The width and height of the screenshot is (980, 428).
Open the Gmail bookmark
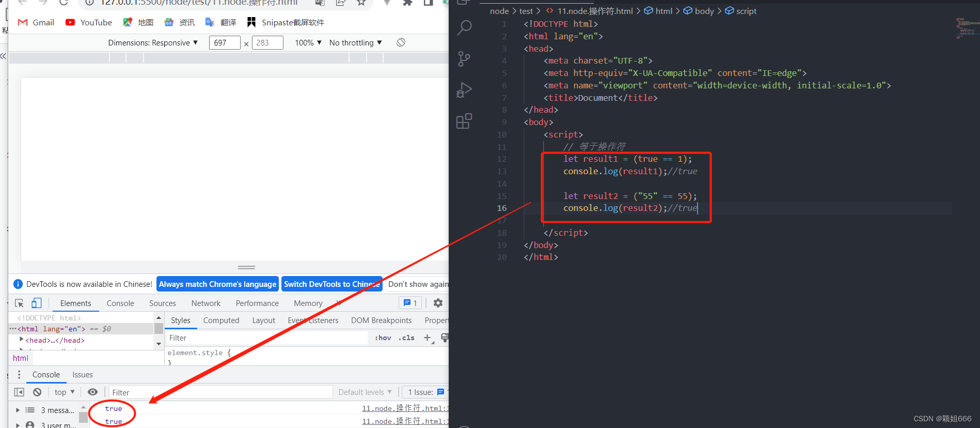(36, 22)
